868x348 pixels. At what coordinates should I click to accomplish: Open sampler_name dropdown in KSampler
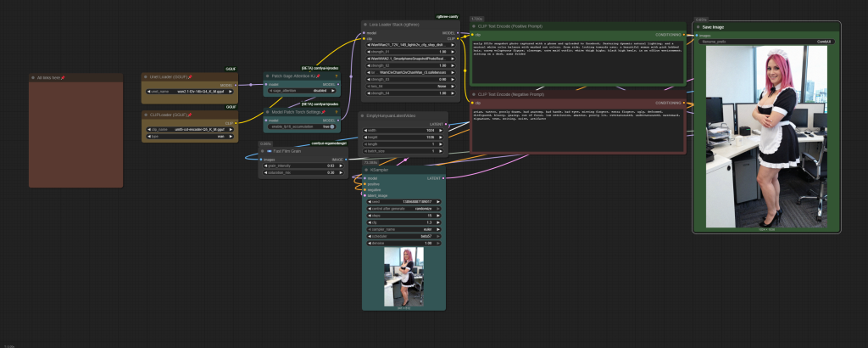coord(405,229)
